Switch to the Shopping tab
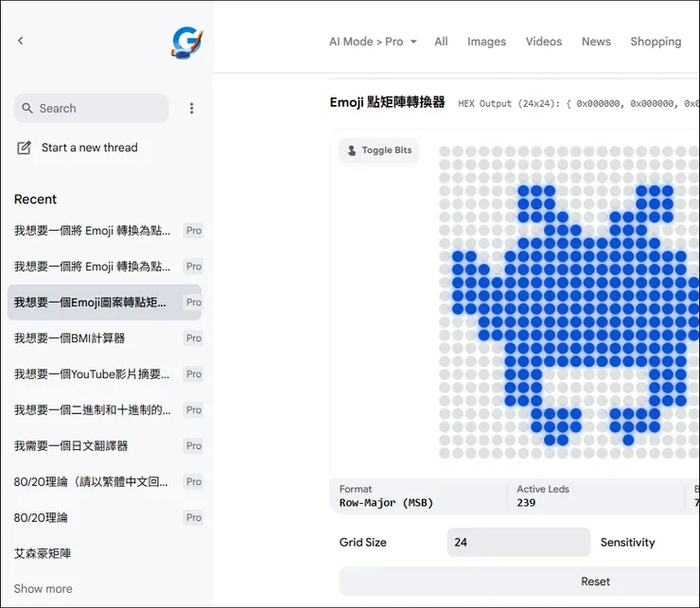 pyautogui.click(x=656, y=42)
